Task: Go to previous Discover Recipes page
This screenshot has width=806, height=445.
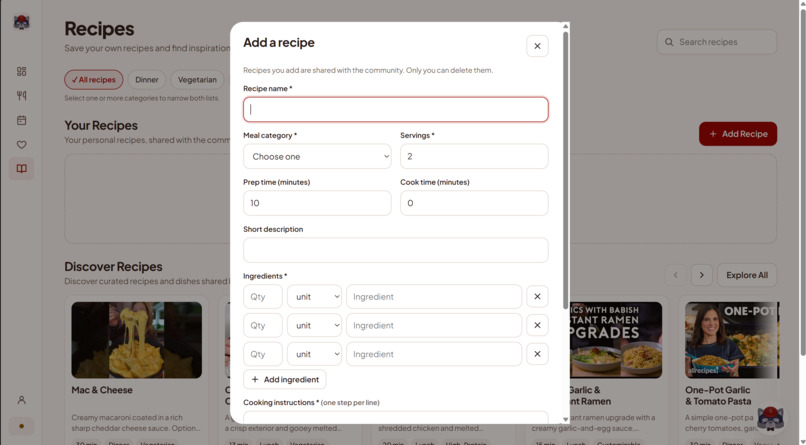Action: [675, 275]
